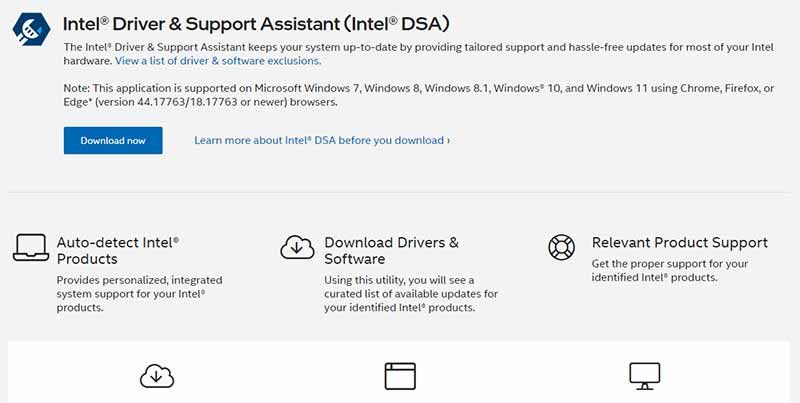This screenshot has width=800, height=403.
Task: Click the desktop monitor icon in the white panel
Action: (645, 376)
